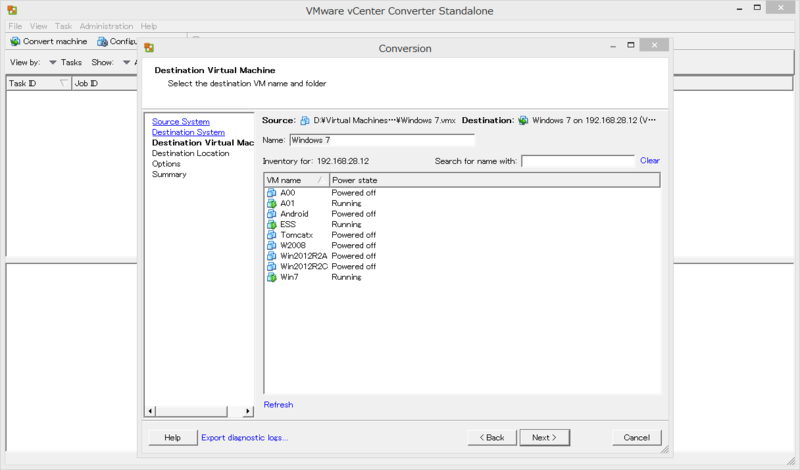Click the left arrow of the steps scrollbar

pyautogui.click(x=151, y=411)
